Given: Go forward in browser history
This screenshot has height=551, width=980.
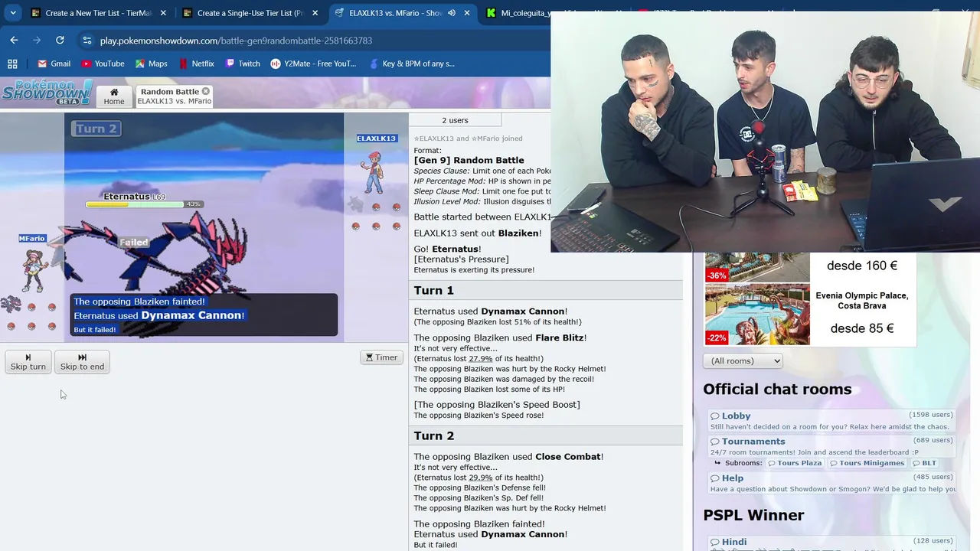Looking at the screenshot, I should tap(37, 40).
